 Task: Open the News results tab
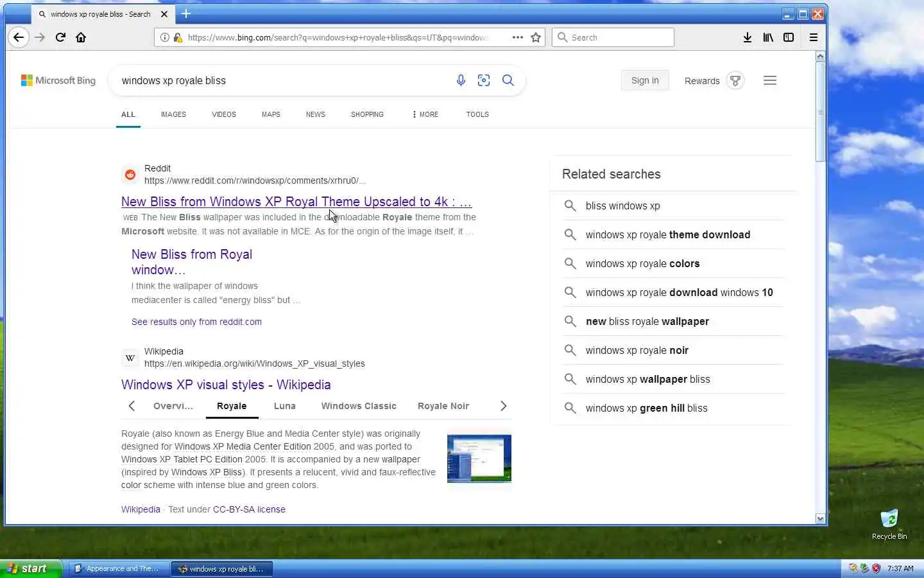[315, 114]
